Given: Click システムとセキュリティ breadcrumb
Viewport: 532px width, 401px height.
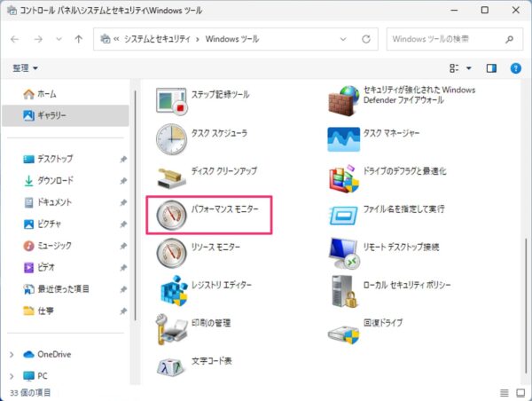Looking at the screenshot, I should tap(157, 39).
